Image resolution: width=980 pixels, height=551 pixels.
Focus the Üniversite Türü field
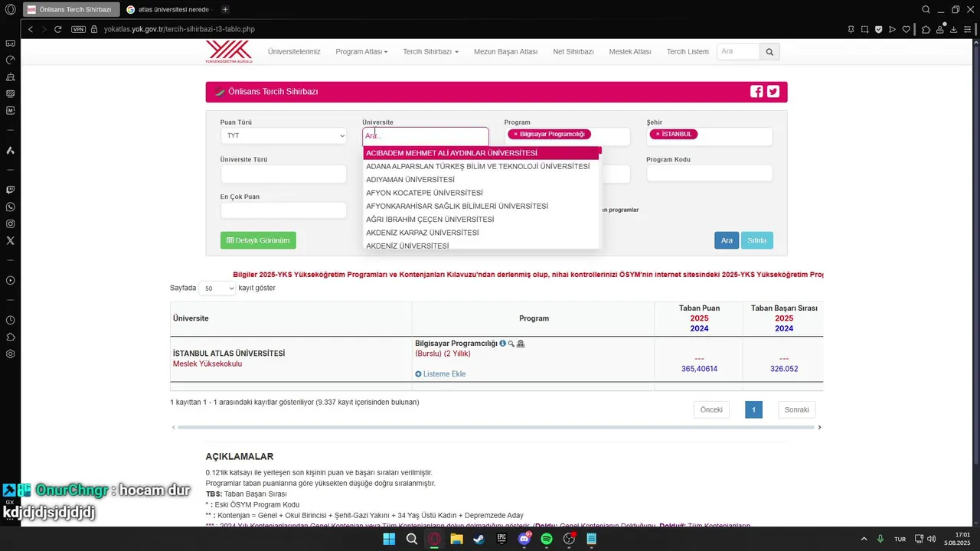[x=283, y=174]
